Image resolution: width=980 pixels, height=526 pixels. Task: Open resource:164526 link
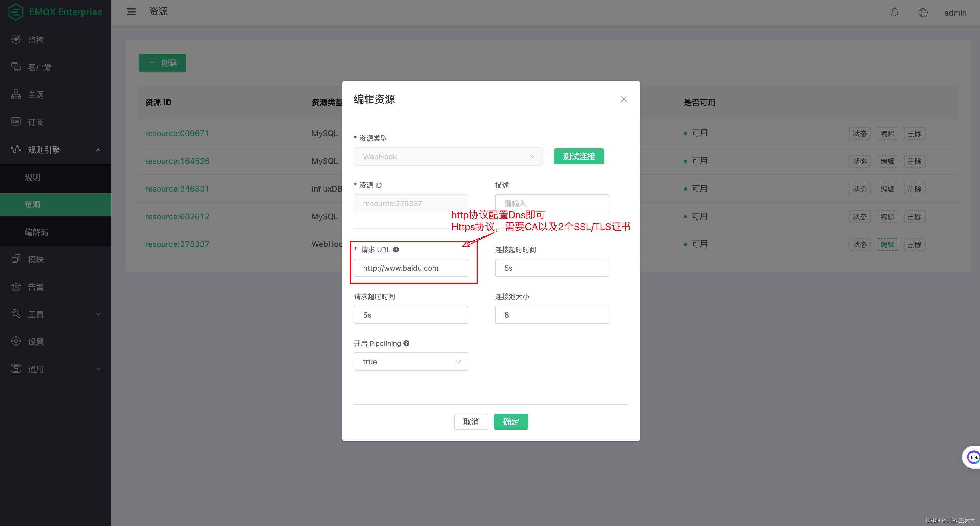[x=177, y=161]
